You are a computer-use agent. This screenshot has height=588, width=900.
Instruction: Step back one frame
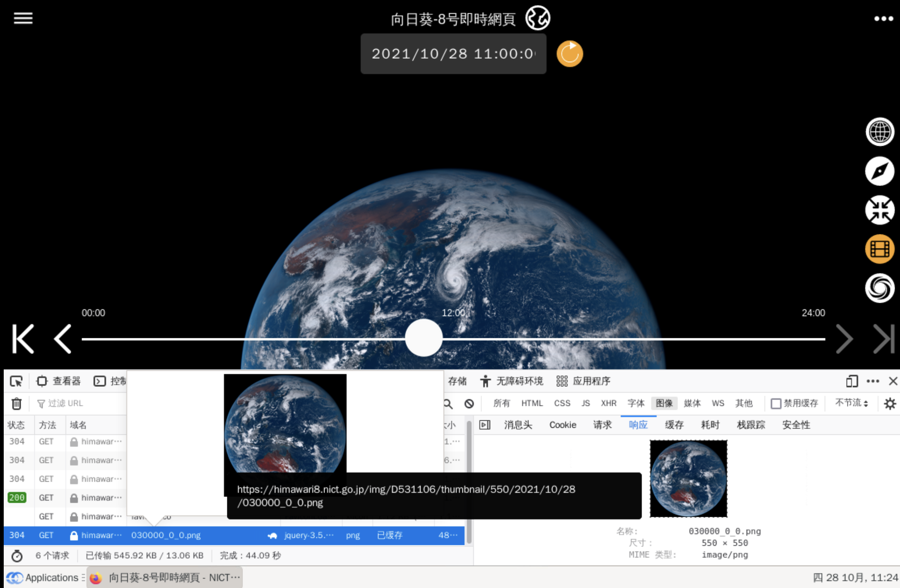coord(63,339)
